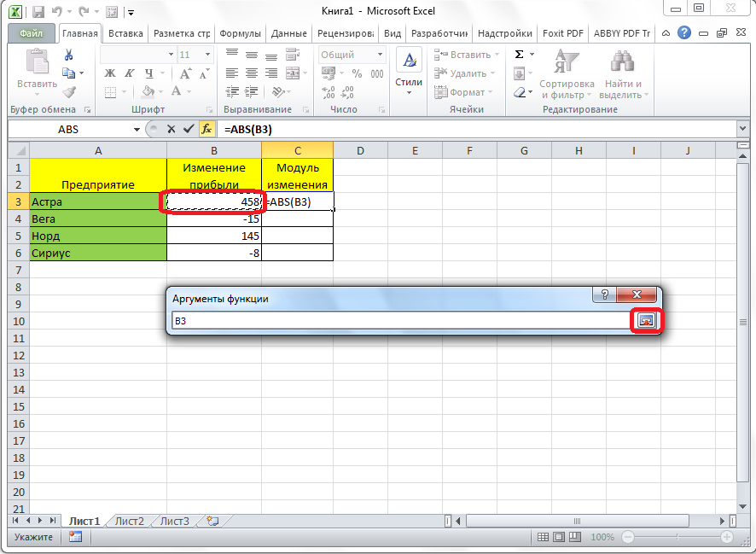Click the help question mark in dialog

tap(605, 294)
